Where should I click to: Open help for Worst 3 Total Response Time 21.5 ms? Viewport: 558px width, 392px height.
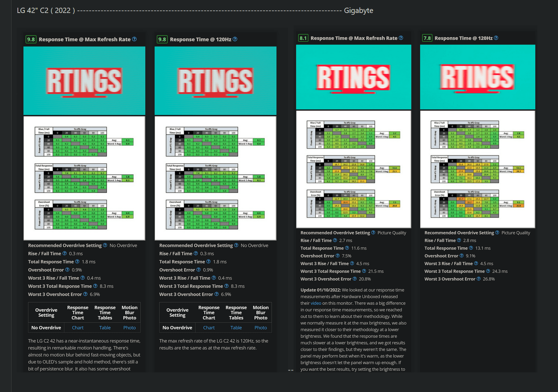click(x=364, y=271)
